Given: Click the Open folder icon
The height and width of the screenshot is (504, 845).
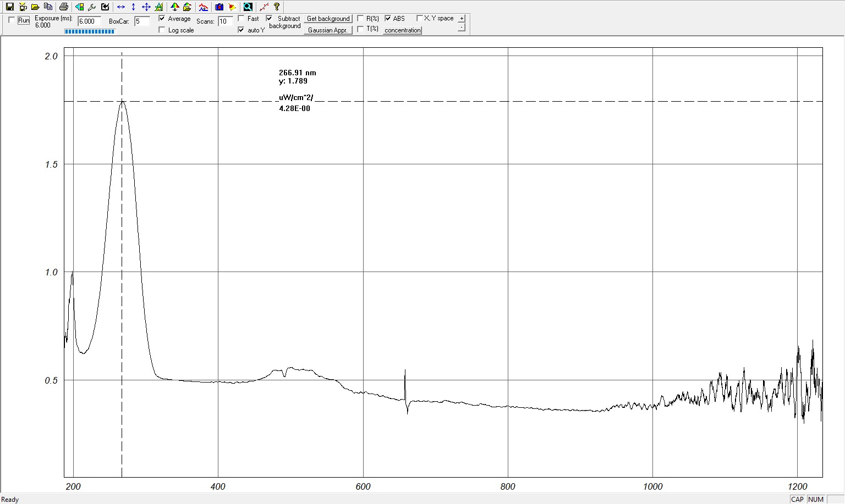Looking at the screenshot, I should coord(35,7).
